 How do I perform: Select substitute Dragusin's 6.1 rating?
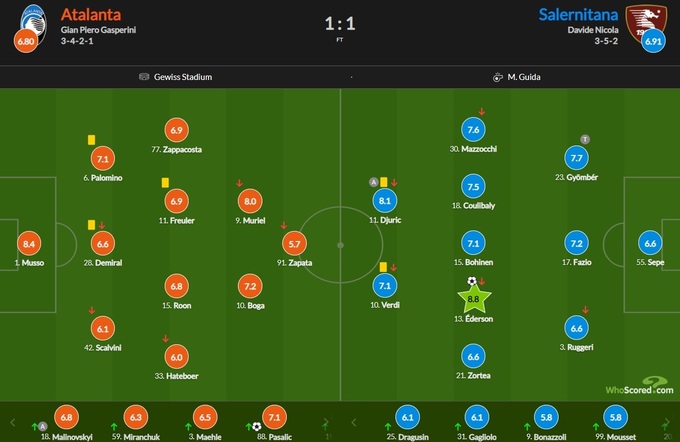point(405,417)
